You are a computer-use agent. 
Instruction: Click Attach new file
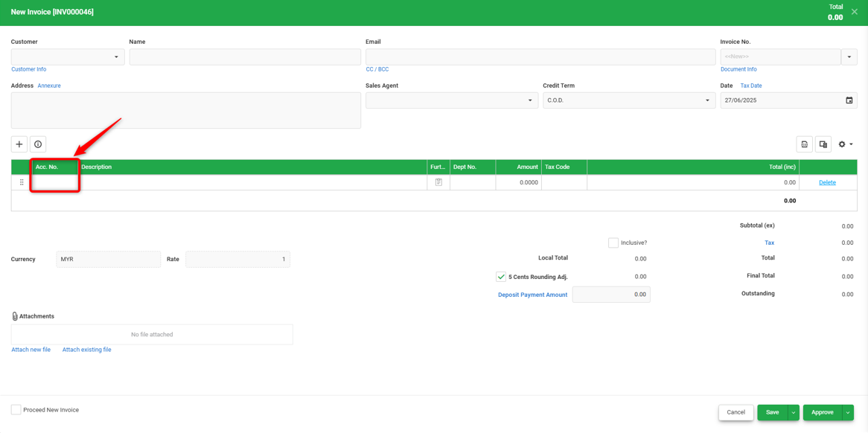tap(31, 350)
